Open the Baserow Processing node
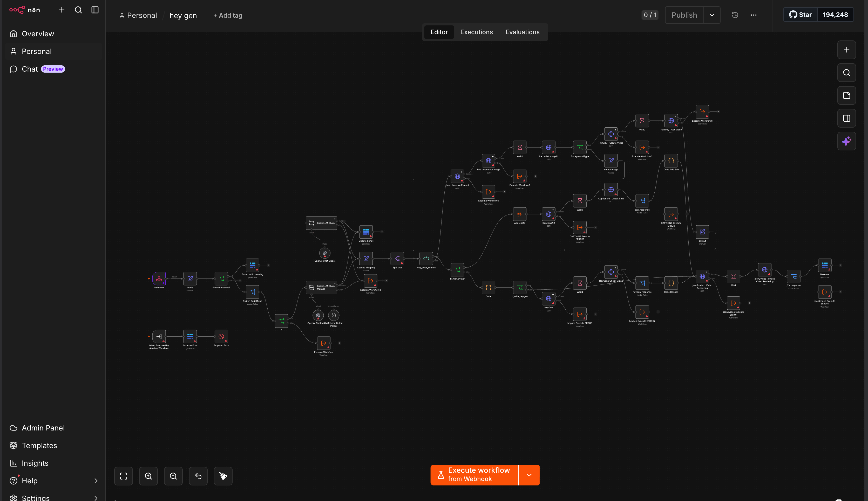Viewport: 868px width, 501px height. click(253, 265)
